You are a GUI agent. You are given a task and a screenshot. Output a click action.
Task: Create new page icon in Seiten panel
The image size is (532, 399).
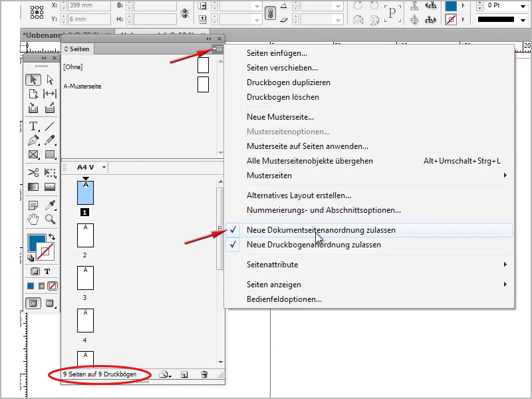click(184, 374)
